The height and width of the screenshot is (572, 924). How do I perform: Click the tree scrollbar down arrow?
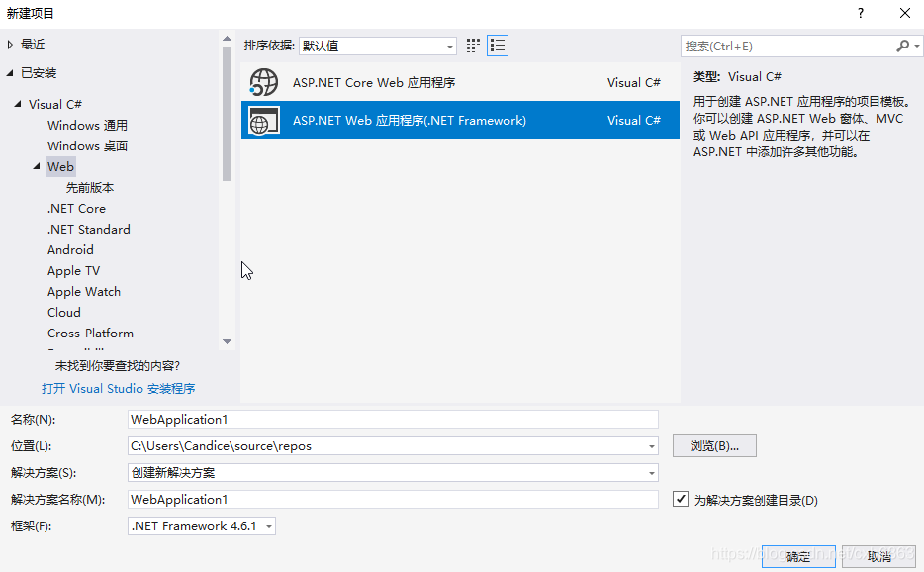[227, 342]
